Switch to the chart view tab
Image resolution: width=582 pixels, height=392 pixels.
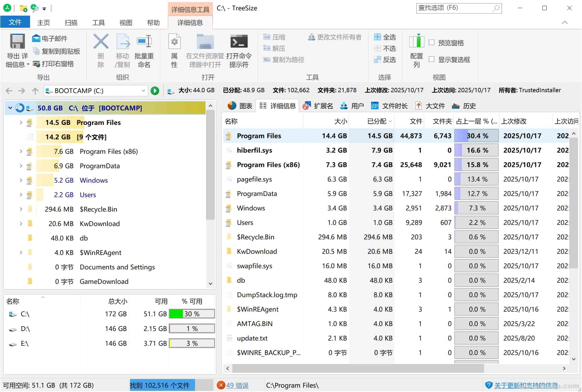(239, 106)
